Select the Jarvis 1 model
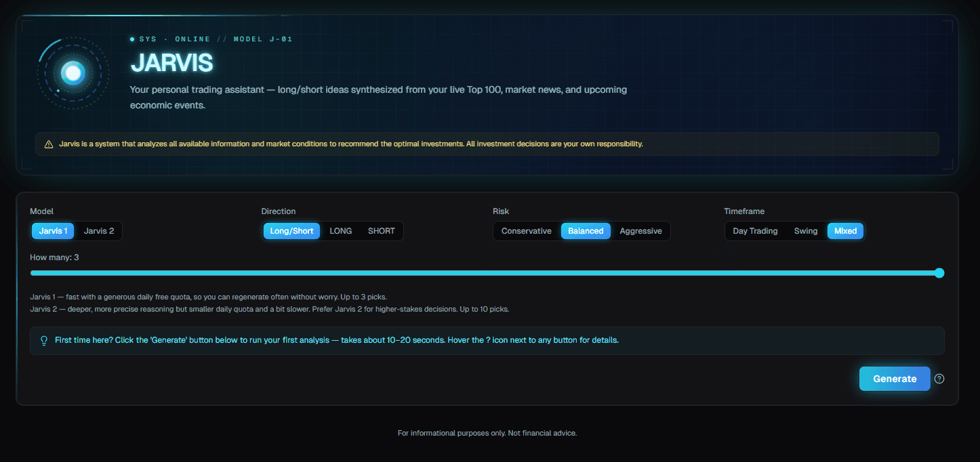 pyautogui.click(x=53, y=231)
